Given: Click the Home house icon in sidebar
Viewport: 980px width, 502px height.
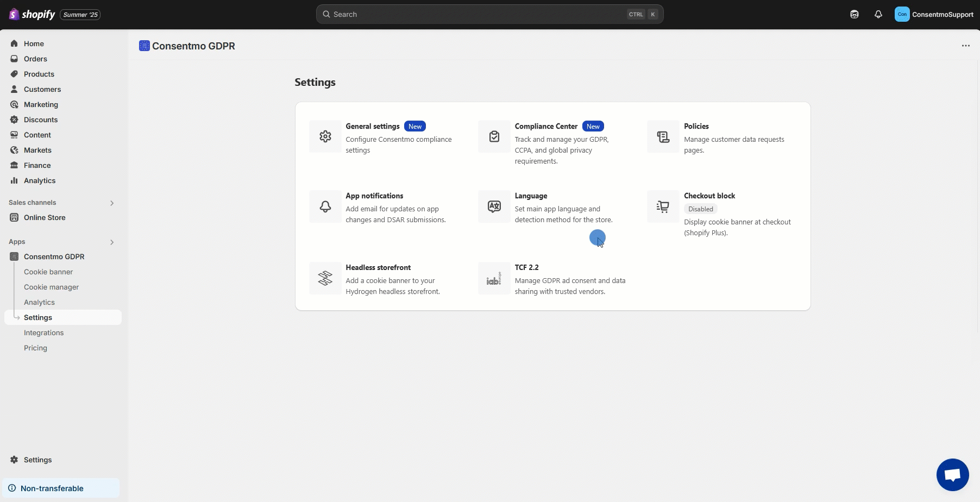Looking at the screenshot, I should point(14,43).
